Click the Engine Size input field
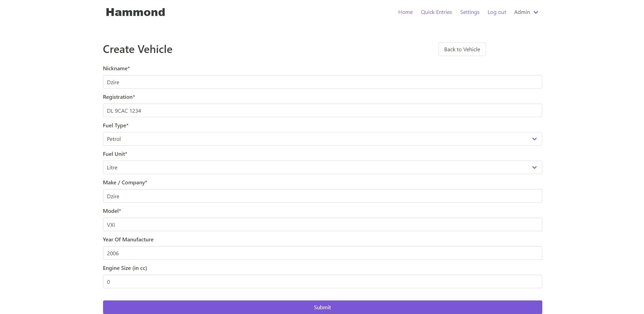The width and height of the screenshot is (644, 314). 322,281
